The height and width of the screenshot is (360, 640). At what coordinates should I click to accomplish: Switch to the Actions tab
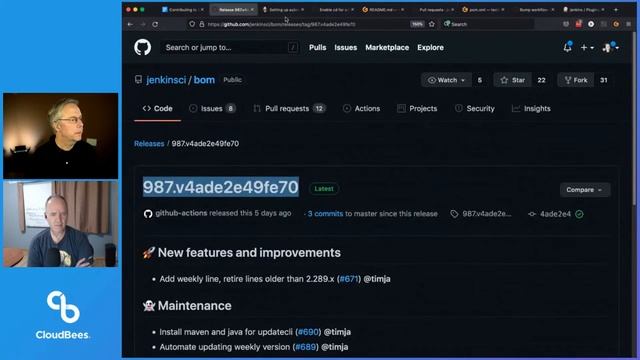pyautogui.click(x=362, y=109)
